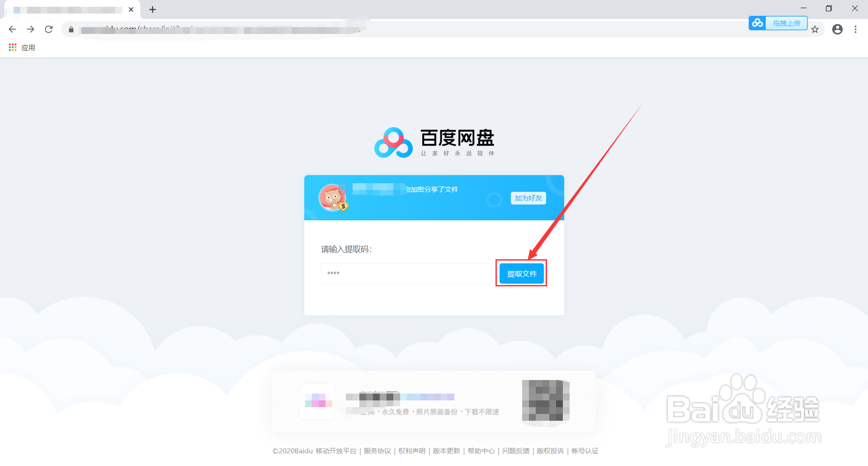Screen dimensions: 868x466
Task: Switch to the open browser tab
Action: click(68, 9)
